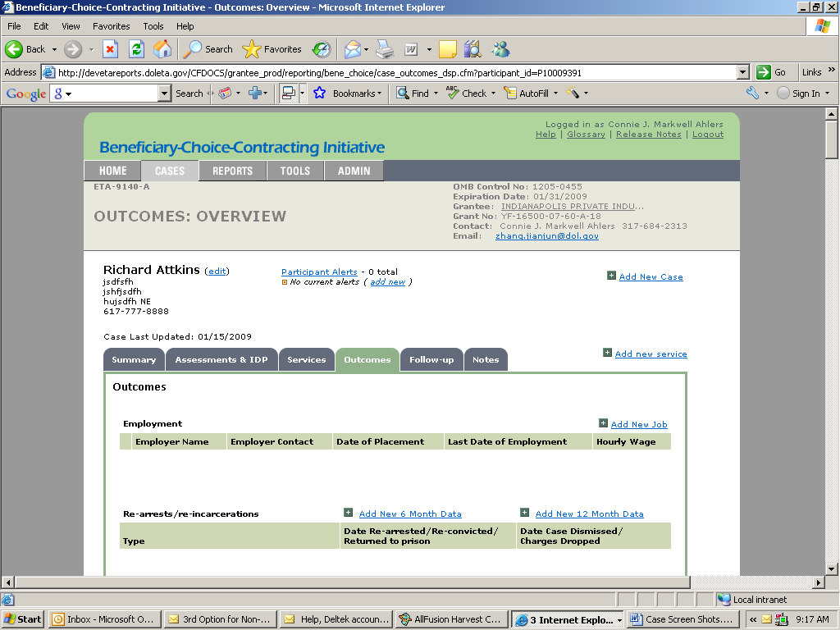The height and width of the screenshot is (630, 840).
Task: Click the zhang.jianjun@dol.gov email link
Action: [547, 235]
